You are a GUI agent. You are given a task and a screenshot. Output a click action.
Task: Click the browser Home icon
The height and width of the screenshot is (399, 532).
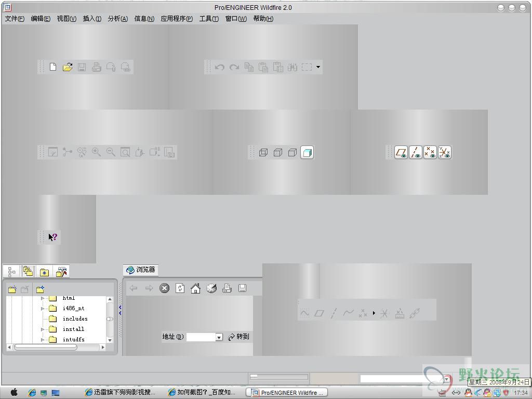click(195, 288)
